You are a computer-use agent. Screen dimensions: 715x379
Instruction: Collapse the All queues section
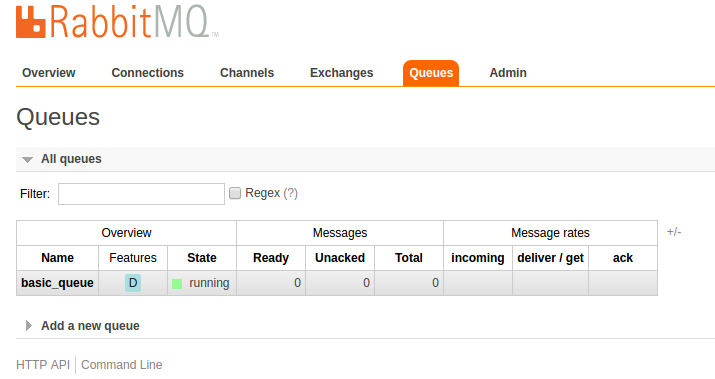[x=71, y=159]
